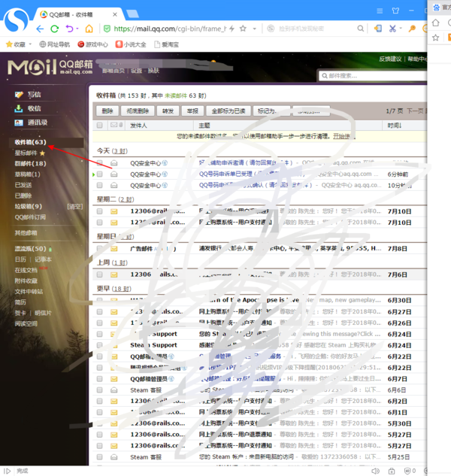Click the new tab button next to the QQ邮箱 tab
The height and width of the screenshot is (476, 451).
coord(132,14)
